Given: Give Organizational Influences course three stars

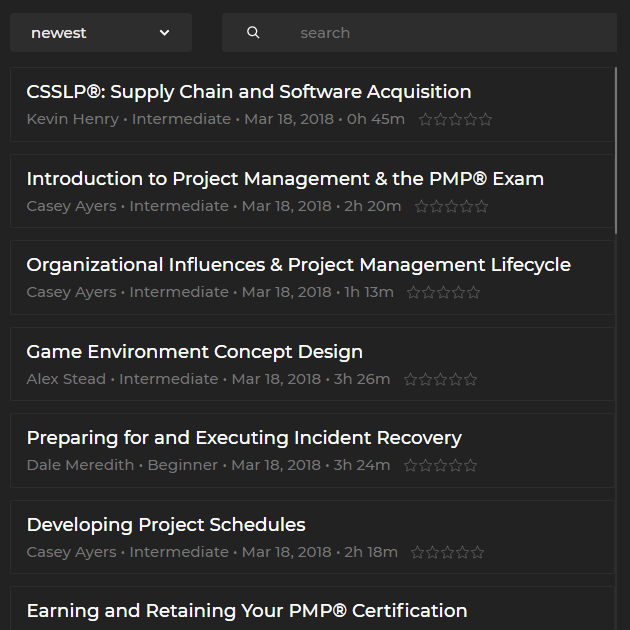Looking at the screenshot, I should 444,293.
